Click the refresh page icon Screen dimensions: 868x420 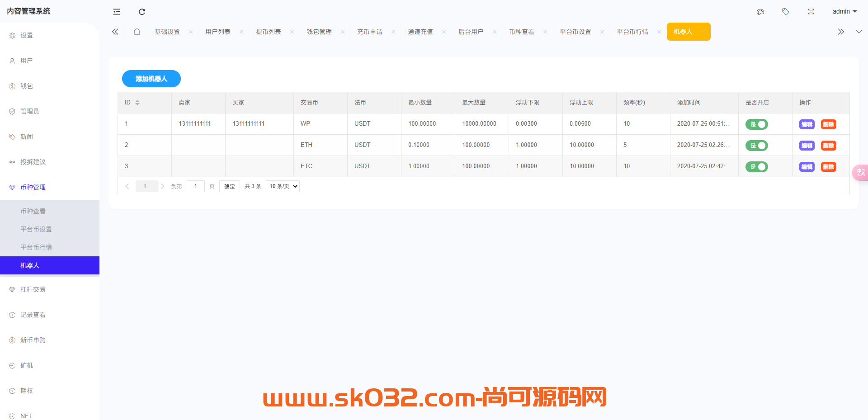[142, 12]
